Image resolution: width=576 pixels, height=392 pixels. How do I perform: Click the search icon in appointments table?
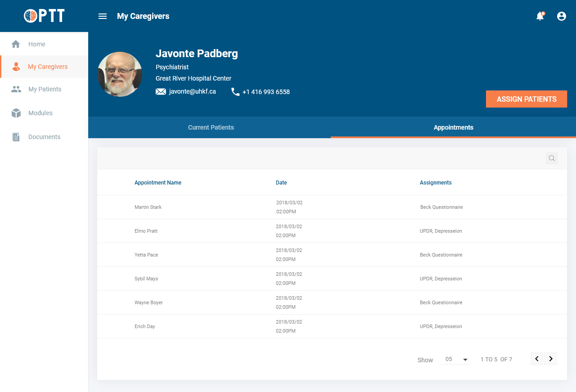coord(552,158)
